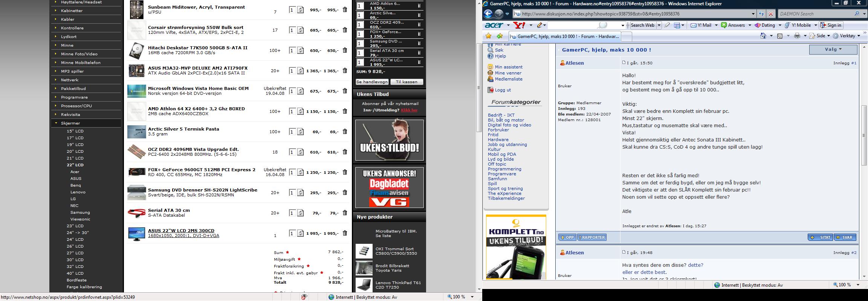Open Answers on Yahoo toolbar
Image resolution: width=868 pixels, height=301 pixels.
click(x=733, y=25)
